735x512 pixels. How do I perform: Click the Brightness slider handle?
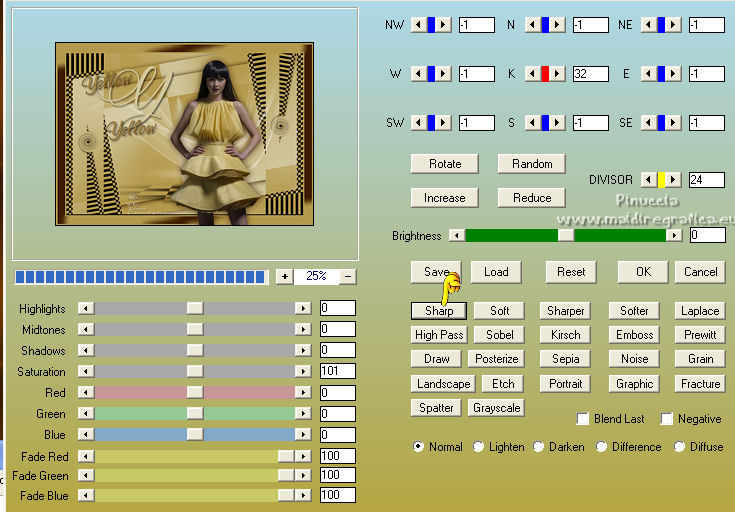pyautogui.click(x=566, y=235)
